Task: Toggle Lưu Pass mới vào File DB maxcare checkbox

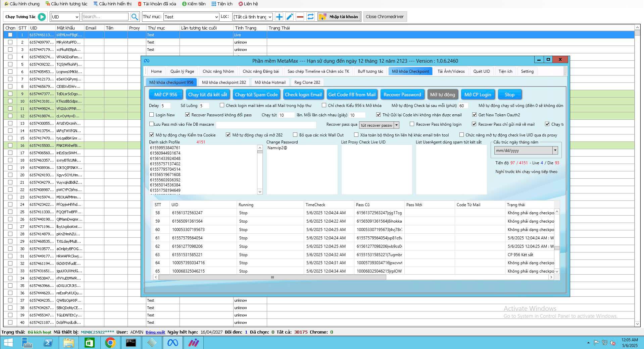Action: pos(152,124)
